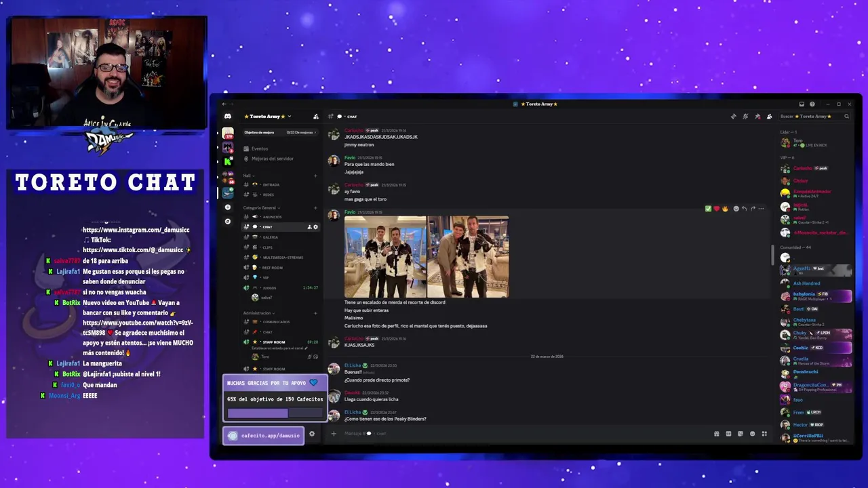Viewport: 868px width, 488px height.
Task: Open the MULTIMEDIA-STREAMS channel
Action: (281, 258)
